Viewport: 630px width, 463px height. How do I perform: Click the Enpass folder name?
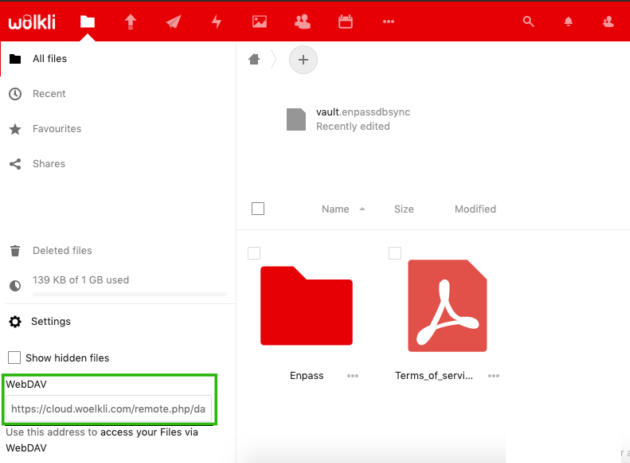pos(307,375)
